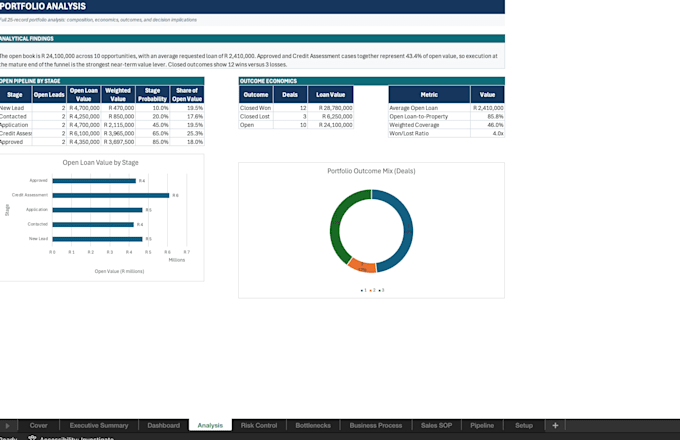Select the green donut chart segment

(x=343, y=223)
